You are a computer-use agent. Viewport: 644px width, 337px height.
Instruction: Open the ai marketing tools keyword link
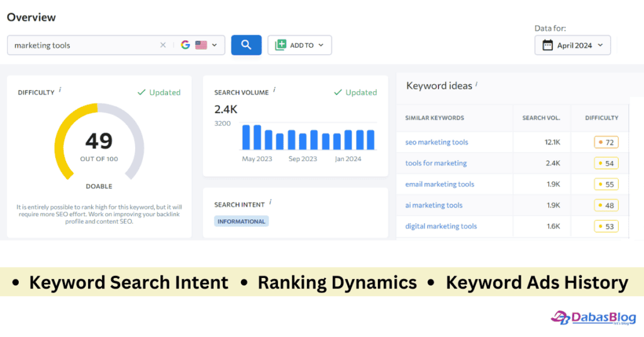click(434, 205)
